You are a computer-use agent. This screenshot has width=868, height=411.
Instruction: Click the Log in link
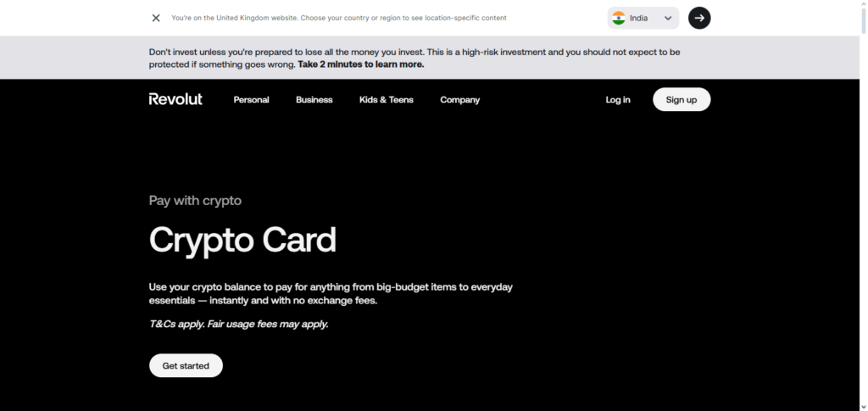tap(617, 100)
